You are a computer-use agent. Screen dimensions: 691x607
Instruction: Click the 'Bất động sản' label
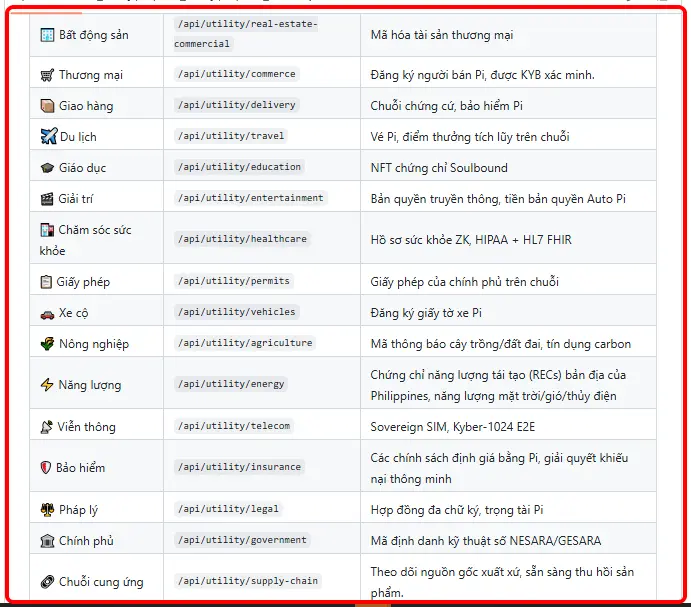point(94,35)
